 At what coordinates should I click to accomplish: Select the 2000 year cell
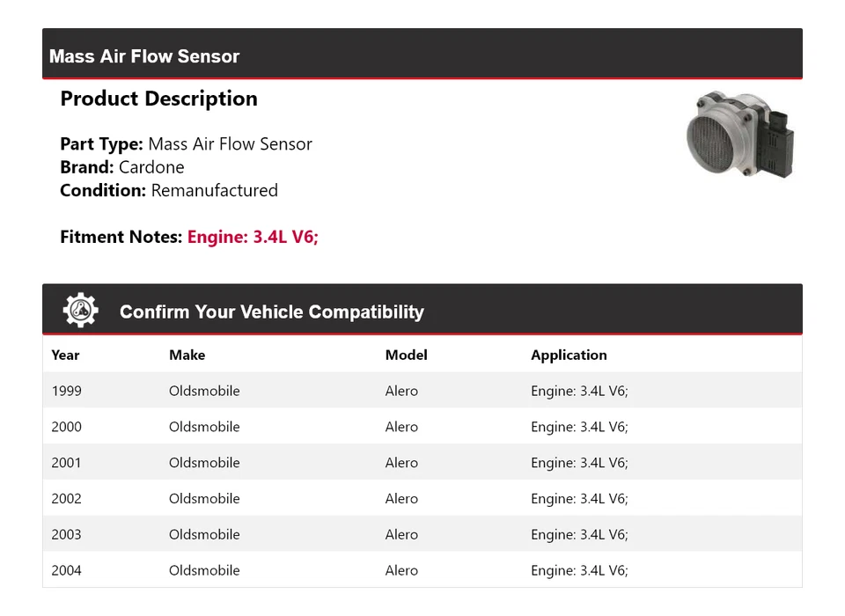click(x=66, y=427)
